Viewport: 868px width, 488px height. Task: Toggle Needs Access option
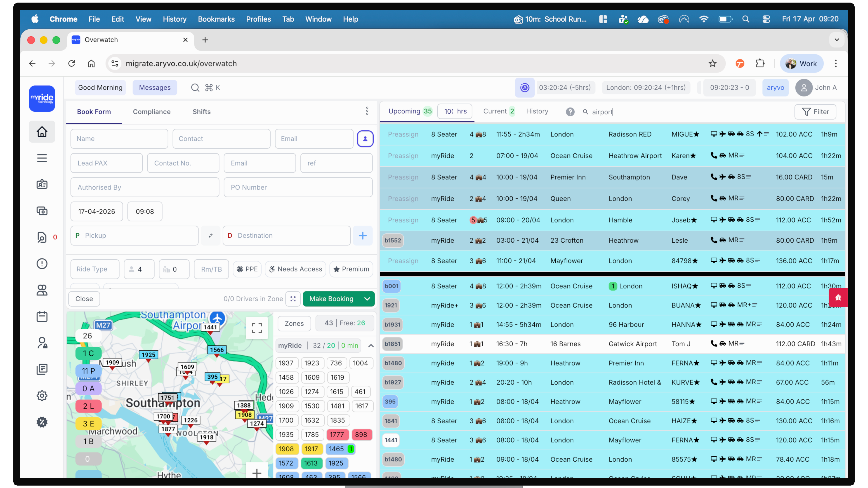point(295,269)
